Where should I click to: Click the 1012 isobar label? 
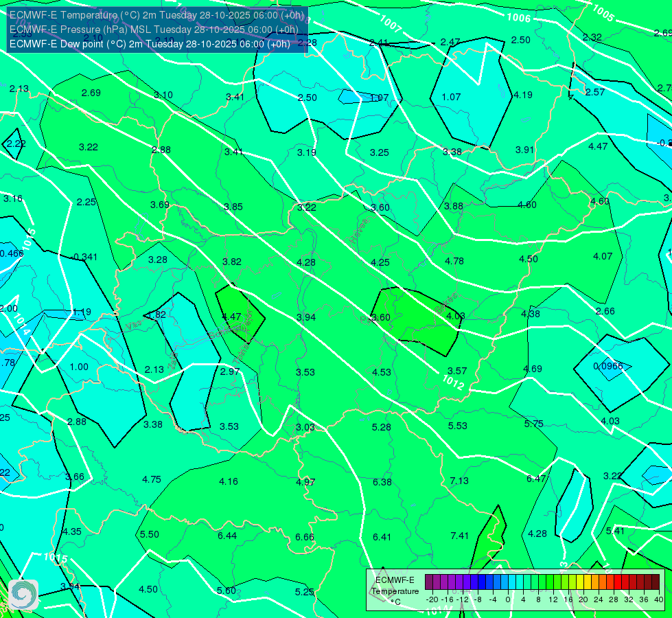452,382
